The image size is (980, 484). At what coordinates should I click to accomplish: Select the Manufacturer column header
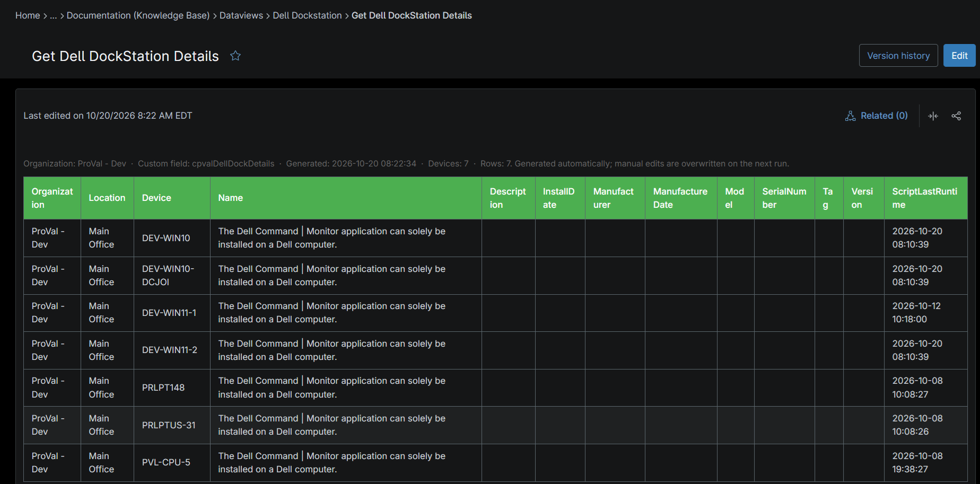pyautogui.click(x=615, y=198)
